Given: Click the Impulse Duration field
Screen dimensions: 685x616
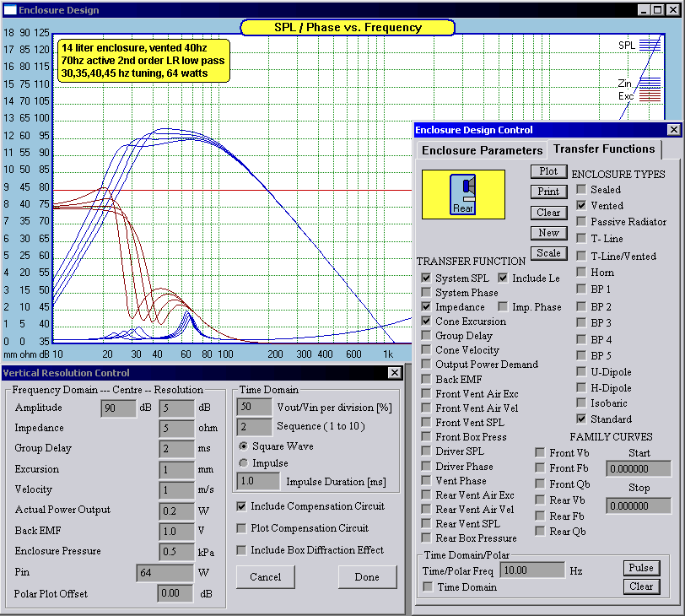Looking at the screenshot, I should [258, 481].
